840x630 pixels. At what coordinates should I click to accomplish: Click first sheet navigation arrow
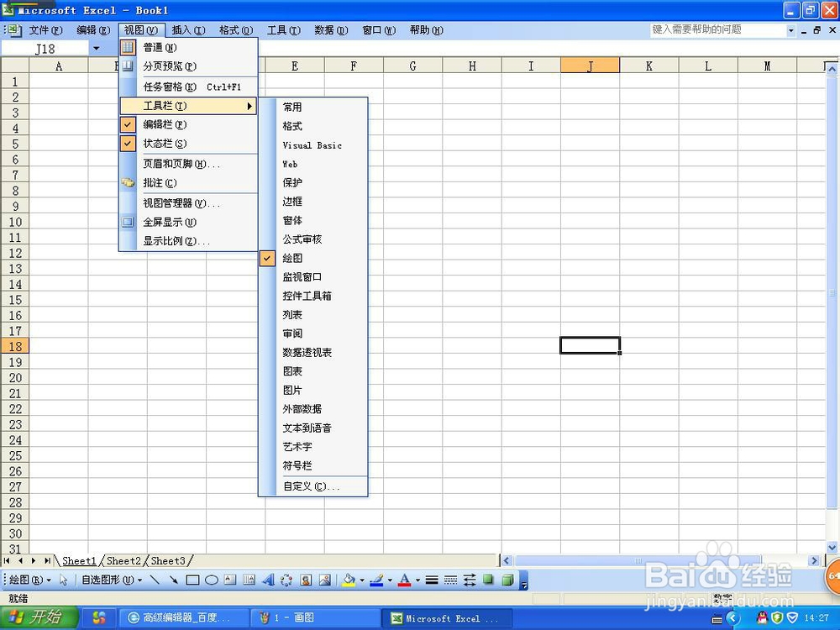(7, 561)
